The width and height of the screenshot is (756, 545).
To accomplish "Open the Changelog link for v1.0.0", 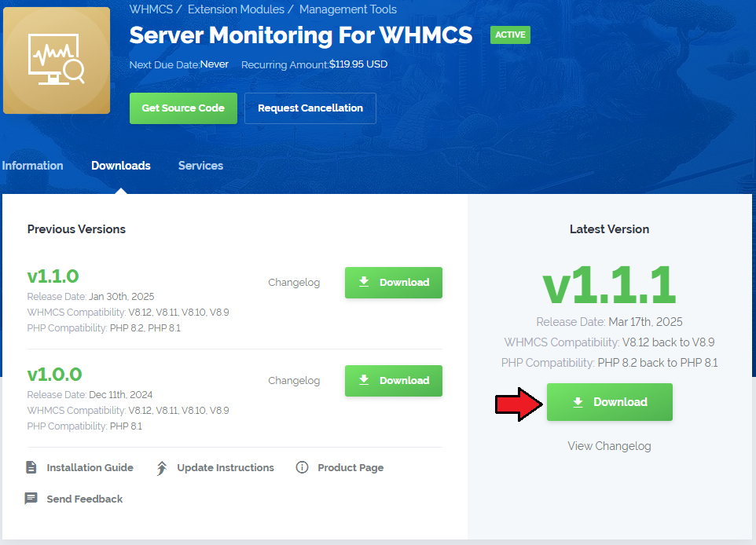I will pos(294,381).
